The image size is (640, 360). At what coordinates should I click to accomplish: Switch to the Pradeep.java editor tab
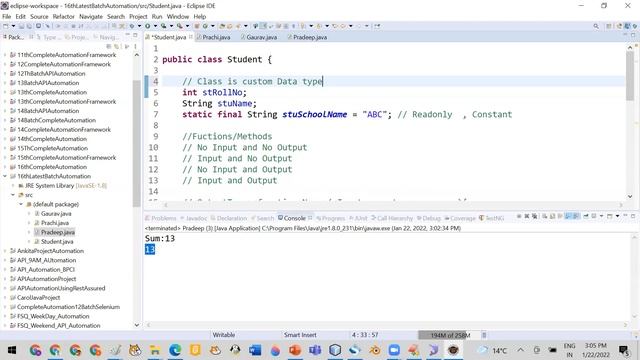tap(307, 37)
